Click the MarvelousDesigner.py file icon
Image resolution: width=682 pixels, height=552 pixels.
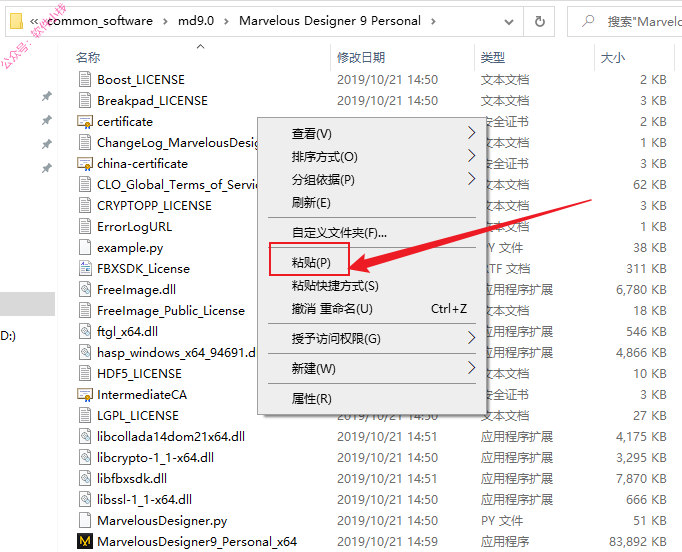point(85,520)
